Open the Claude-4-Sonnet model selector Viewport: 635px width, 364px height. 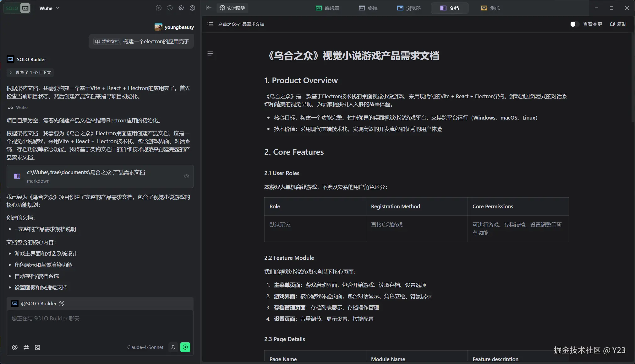click(145, 347)
